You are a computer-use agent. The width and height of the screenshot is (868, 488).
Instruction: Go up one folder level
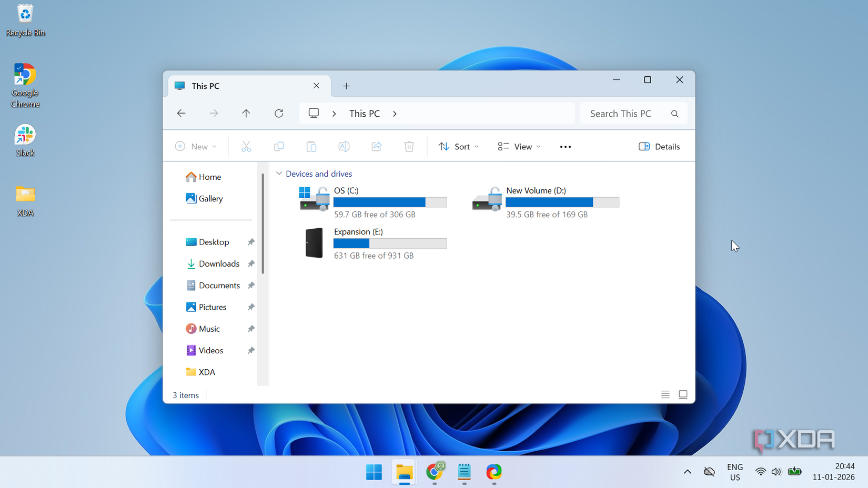click(246, 114)
